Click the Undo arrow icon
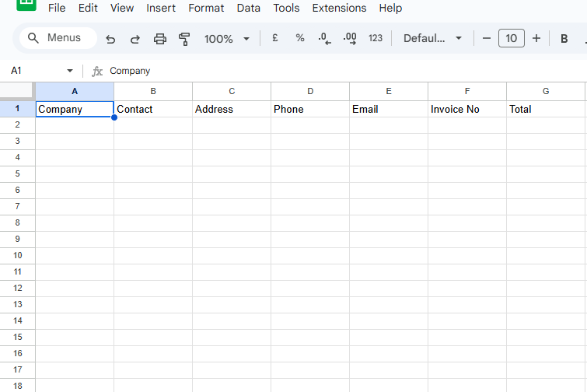Screen dimensions: 587x392 [110, 39]
